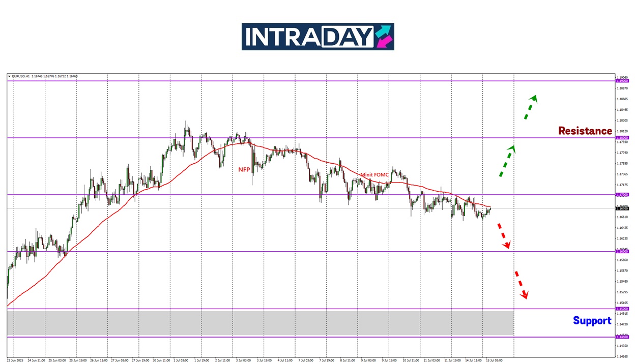Select the 1.16000 price level tag
The height and width of the screenshot is (364, 636).
click(622, 252)
